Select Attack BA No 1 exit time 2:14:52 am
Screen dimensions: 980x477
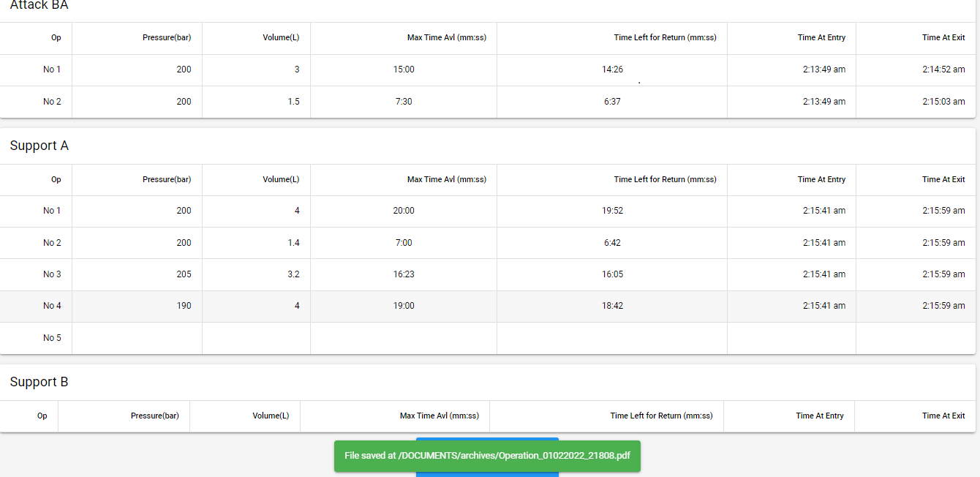coord(943,70)
